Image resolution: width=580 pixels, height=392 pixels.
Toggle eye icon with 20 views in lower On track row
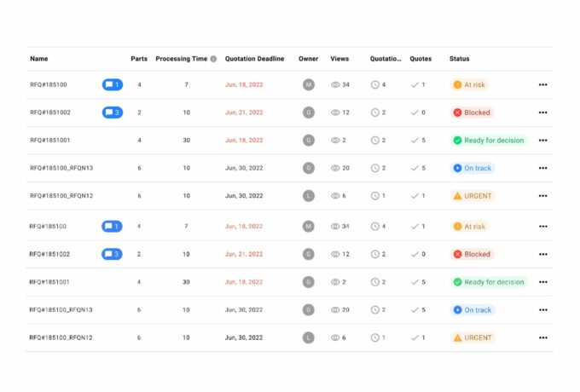[335, 310]
